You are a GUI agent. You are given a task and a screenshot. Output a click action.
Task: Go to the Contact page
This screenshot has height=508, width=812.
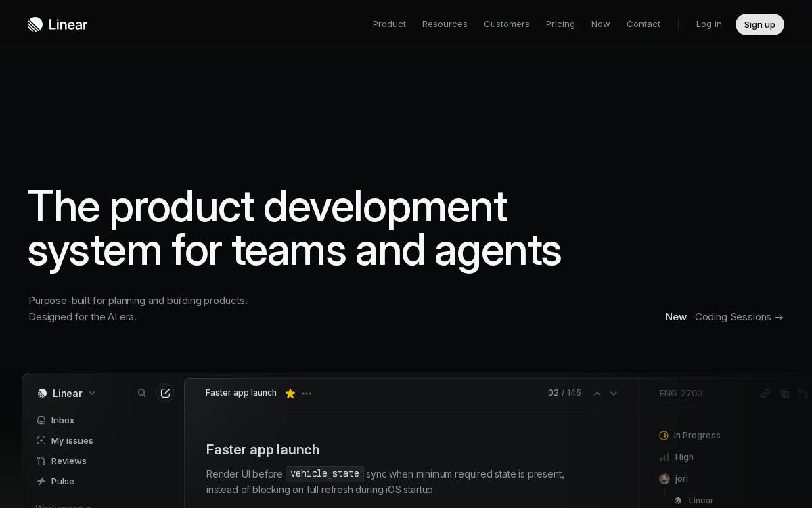[x=644, y=24]
